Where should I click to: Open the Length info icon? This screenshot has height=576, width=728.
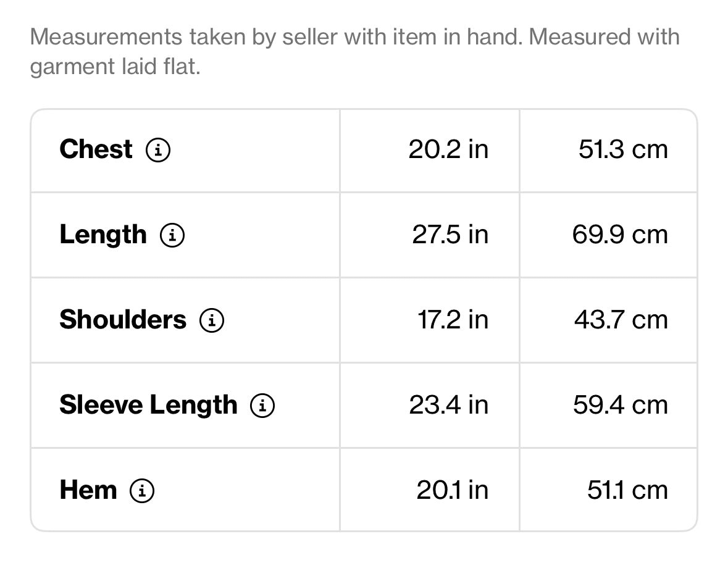click(172, 235)
